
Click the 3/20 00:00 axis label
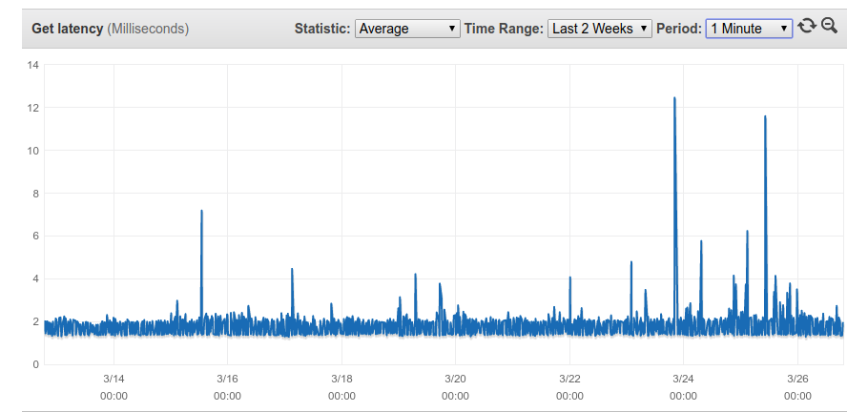[x=455, y=387]
